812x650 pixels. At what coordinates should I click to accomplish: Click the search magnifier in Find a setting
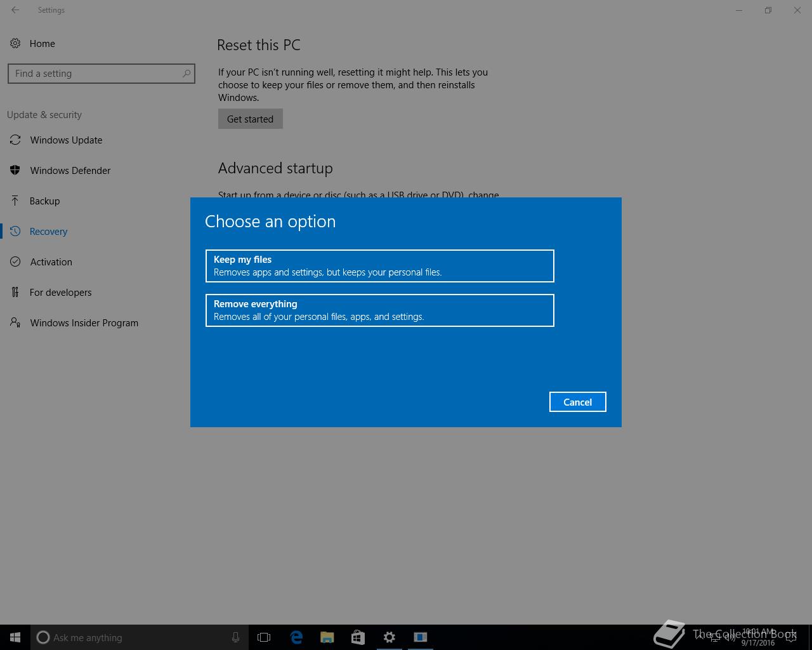[x=187, y=74]
